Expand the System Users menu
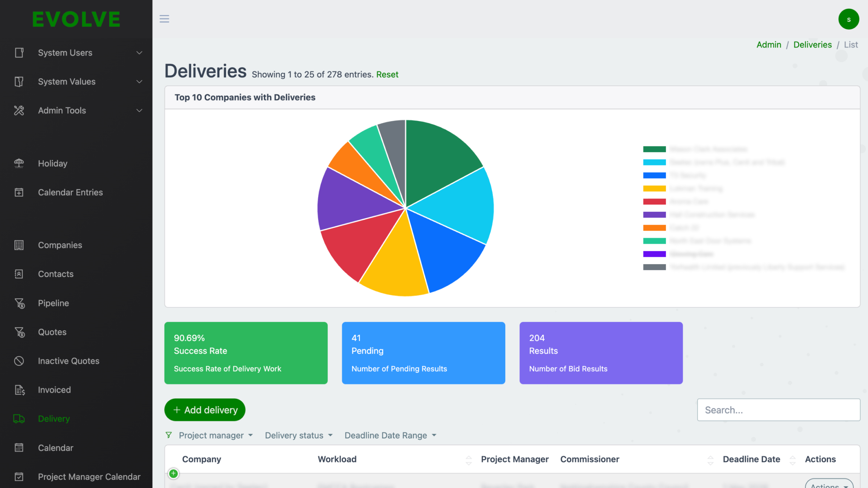This screenshot has height=488, width=868. 76,53
